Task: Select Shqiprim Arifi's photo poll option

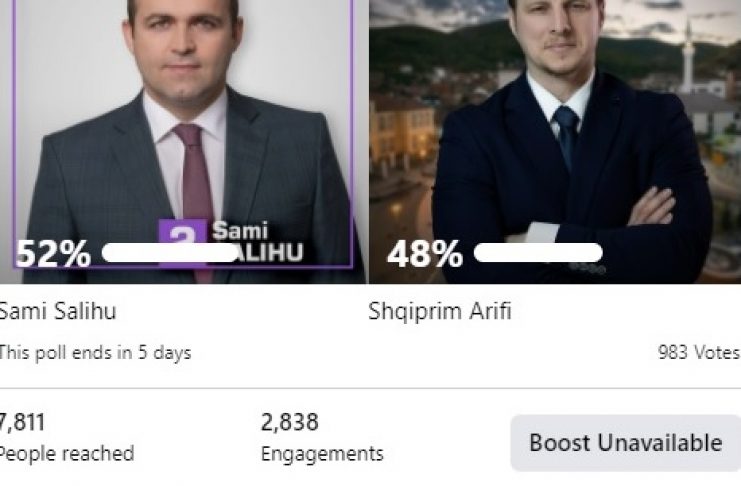Action: pyautogui.click(x=555, y=120)
